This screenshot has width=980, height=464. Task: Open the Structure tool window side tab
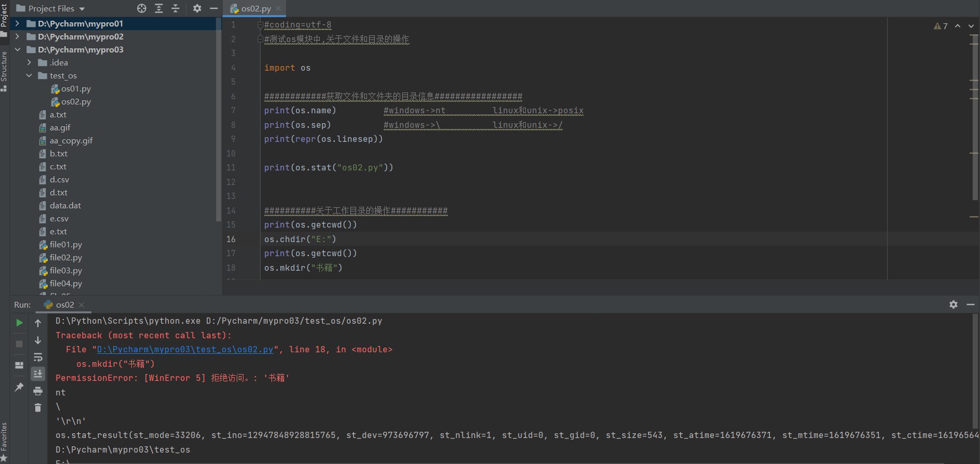point(4,71)
